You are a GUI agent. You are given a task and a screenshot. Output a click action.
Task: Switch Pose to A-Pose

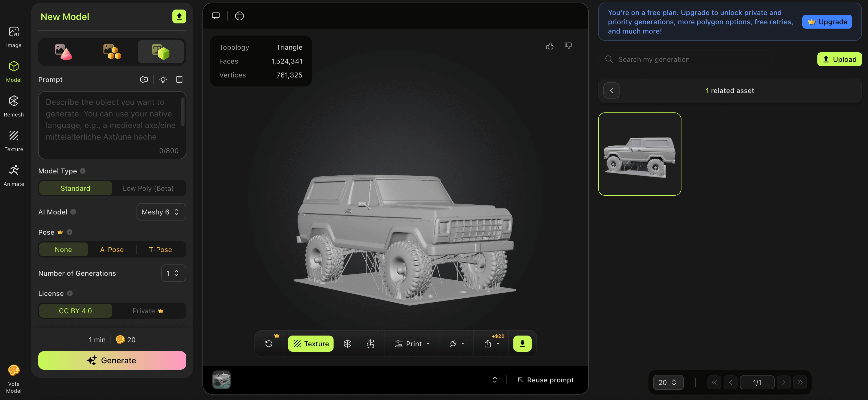pyautogui.click(x=112, y=249)
